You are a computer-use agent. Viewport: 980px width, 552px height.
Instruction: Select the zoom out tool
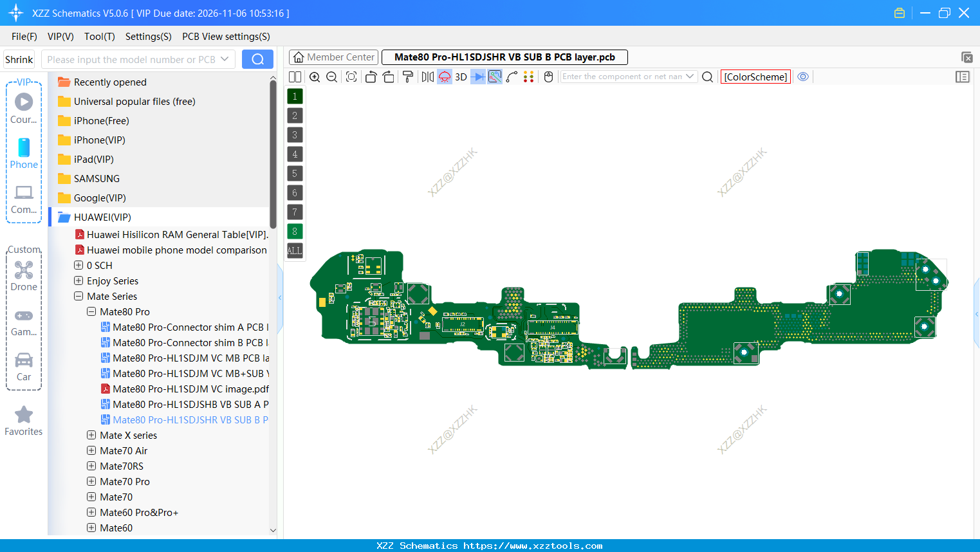point(331,77)
